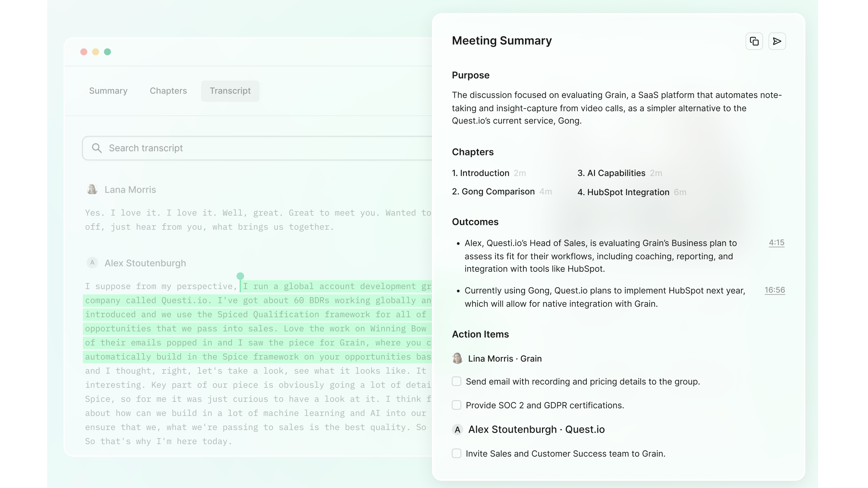
Task: Open Lana Morris's avatar in the transcript
Action: 92,189
